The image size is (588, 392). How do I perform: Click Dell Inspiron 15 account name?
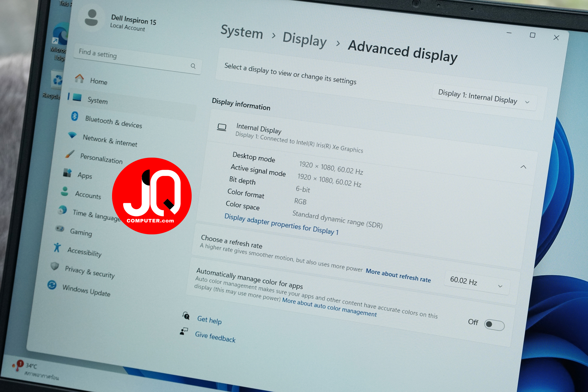click(x=133, y=19)
